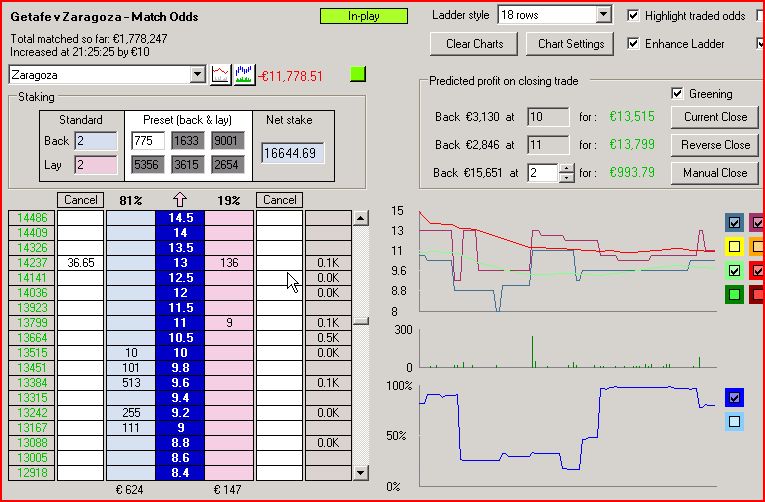Click the Standard Back stake field

coord(95,141)
